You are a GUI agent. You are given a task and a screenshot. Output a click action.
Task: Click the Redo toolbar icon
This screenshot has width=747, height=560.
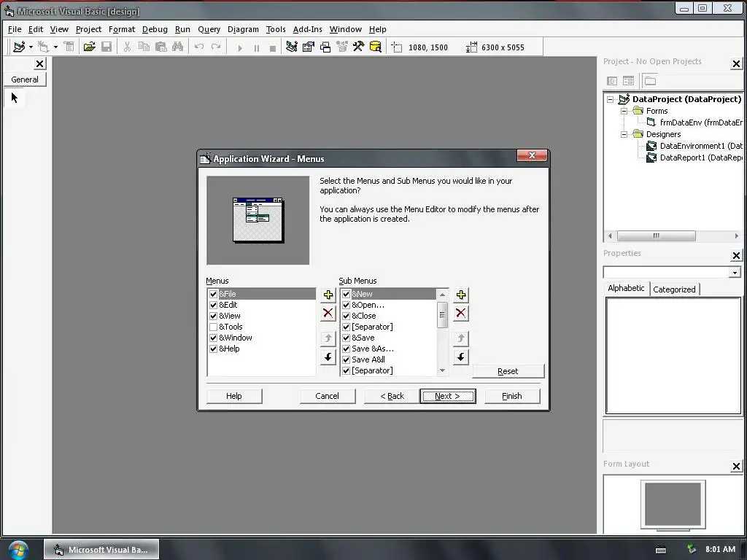click(216, 47)
